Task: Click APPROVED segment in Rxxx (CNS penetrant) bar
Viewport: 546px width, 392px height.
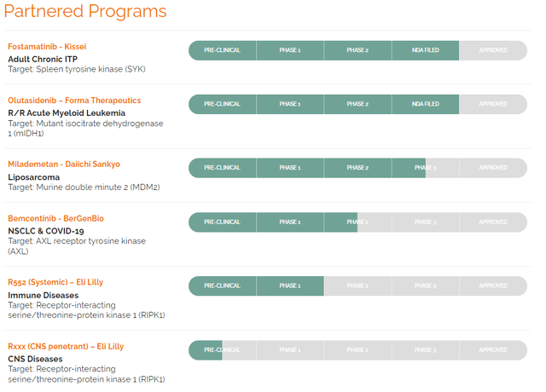Action: tap(493, 350)
